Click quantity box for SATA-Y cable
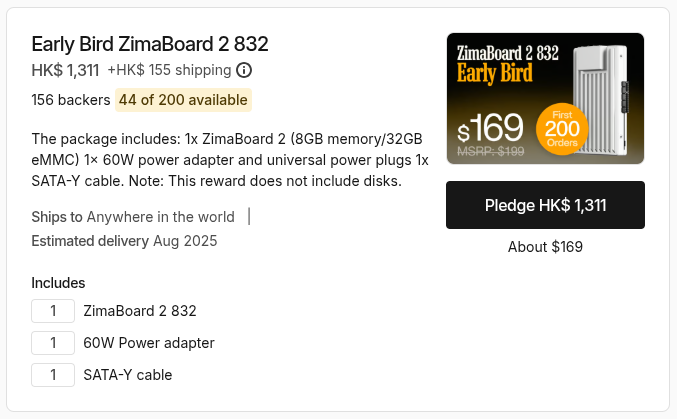677x419 pixels. 53,375
